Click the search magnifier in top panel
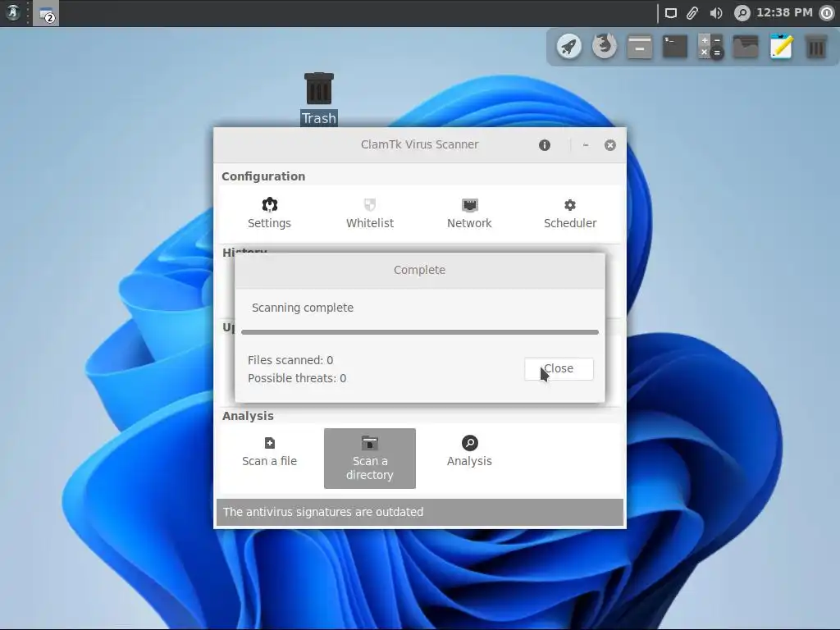This screenshot has height=630, width=840. 742,13
